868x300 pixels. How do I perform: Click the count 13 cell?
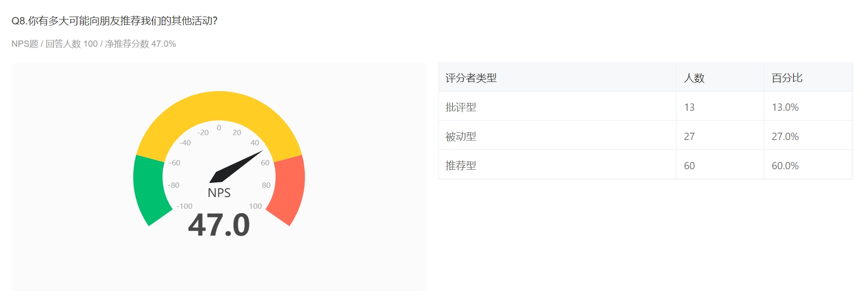pos(689,107)
